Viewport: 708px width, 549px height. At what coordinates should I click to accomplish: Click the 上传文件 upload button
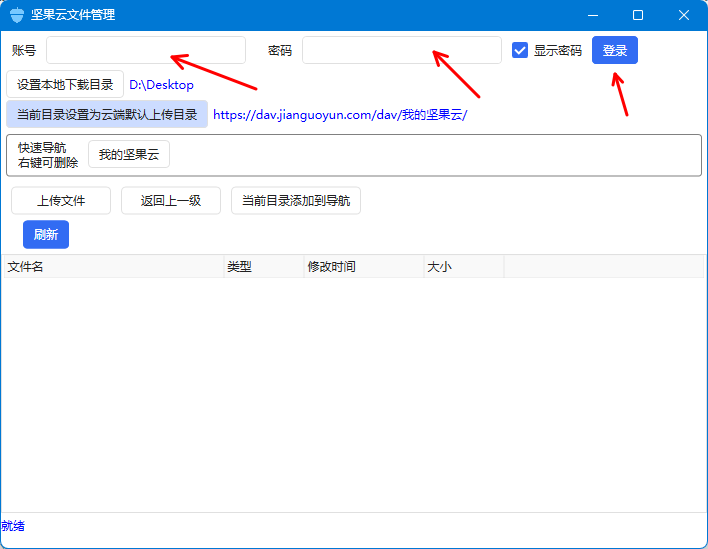(61, 200)
